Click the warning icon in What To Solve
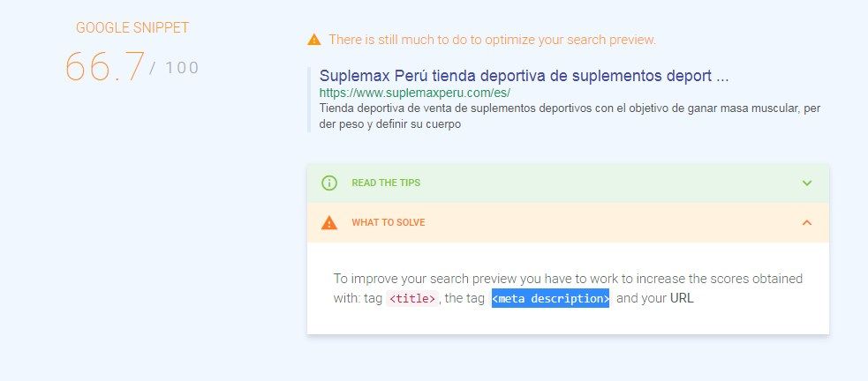The image size is (868, 381). tap(328, 223)
